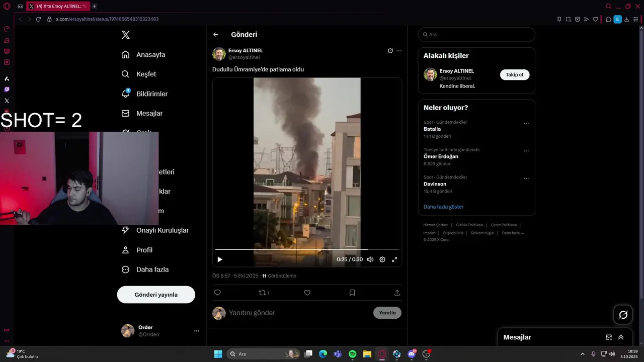Click the X logo in sidebar
Screen dimensions: 644x362
pyautogui.click(x=126, y=35)
